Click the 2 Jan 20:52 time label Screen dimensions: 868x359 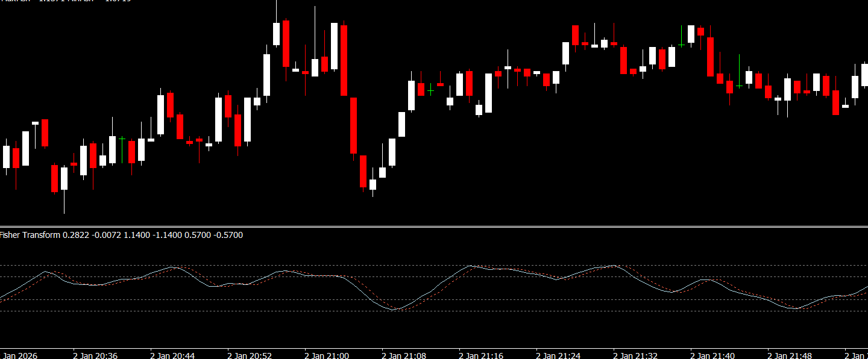[250, 355]
